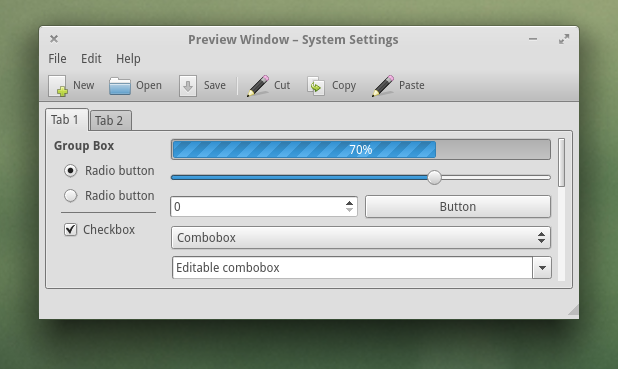Open the Combobox dropdown
618x369 pixels.
tap(361, 237)
